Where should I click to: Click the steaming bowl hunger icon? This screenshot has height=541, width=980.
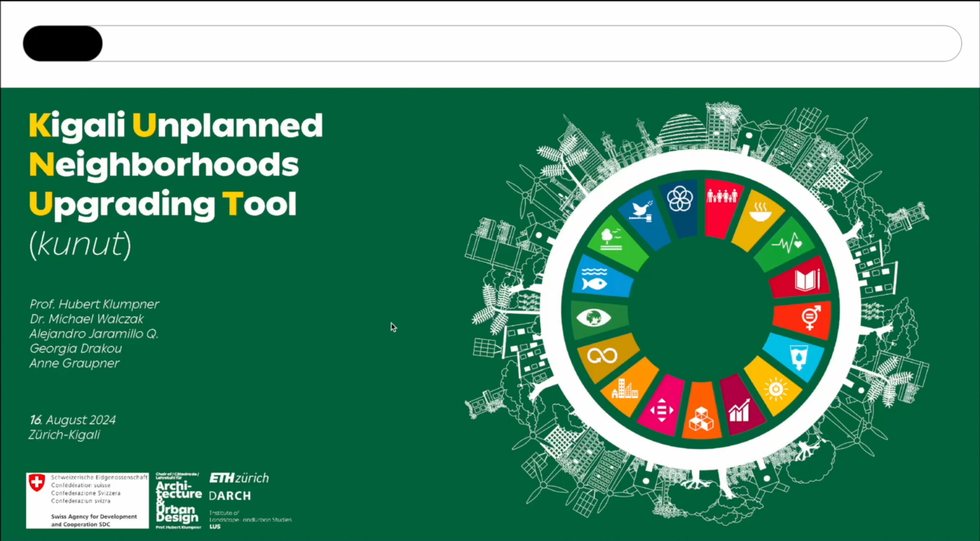click(760, 212)
